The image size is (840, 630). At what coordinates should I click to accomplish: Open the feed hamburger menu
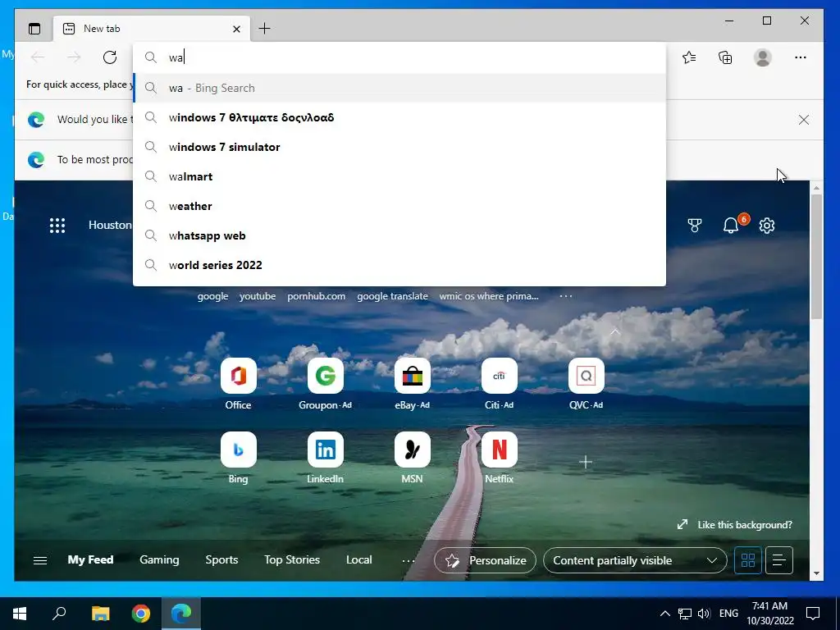point(40,560)
